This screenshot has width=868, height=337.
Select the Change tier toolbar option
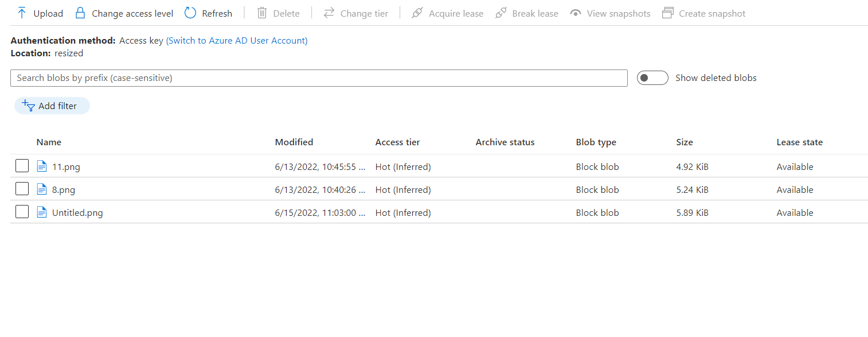355,13
